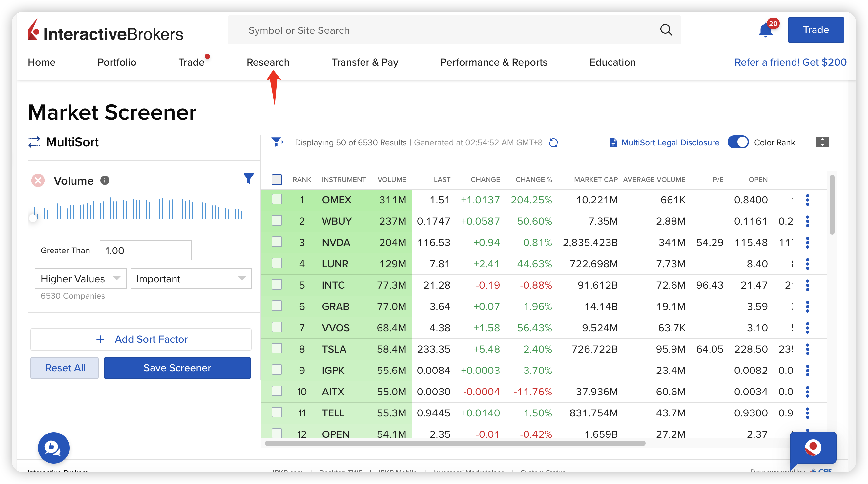Open Performance & Reports menu
This screenshot has width=868, height=484.
(494, 62)
